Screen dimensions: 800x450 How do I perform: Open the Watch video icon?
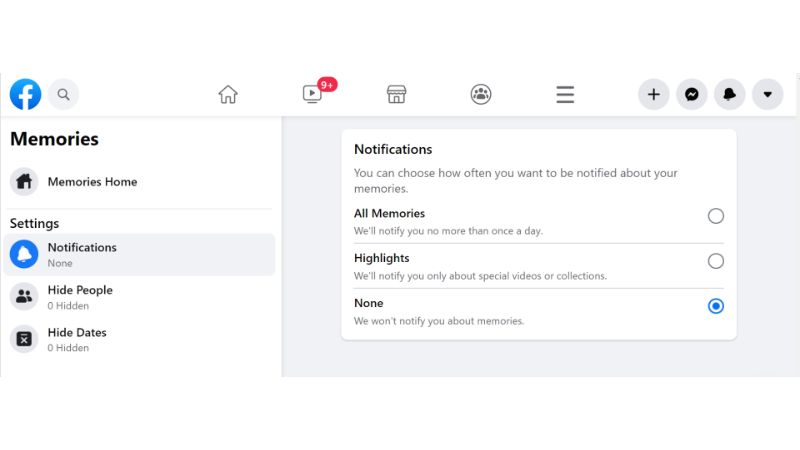point(313,94)
